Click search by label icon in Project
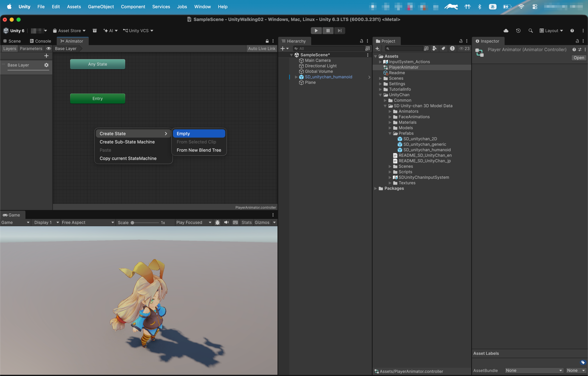Viewport: 588px width, 376px height. pyautogui.click(x=443, y=48)
